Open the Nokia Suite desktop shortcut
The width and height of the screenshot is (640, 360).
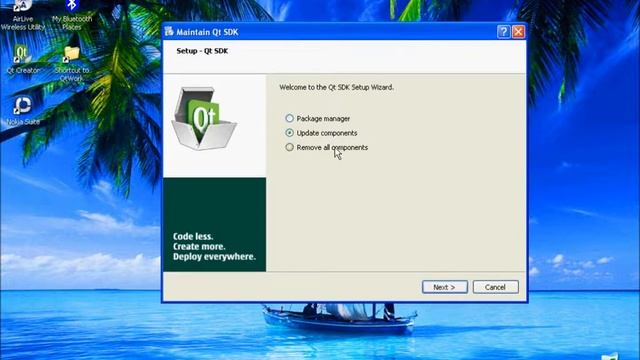(x=23, y=110)
